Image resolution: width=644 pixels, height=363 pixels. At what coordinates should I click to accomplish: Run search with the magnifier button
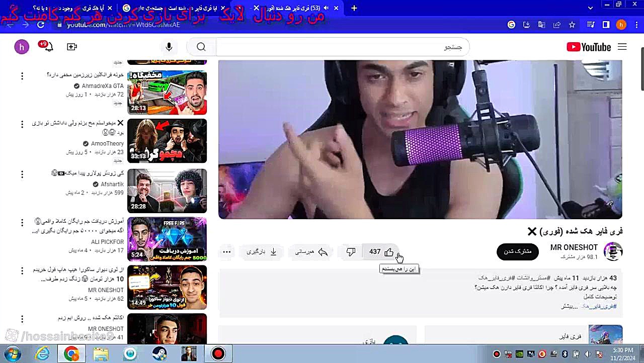pyautogui.click(x=201, y=47)
